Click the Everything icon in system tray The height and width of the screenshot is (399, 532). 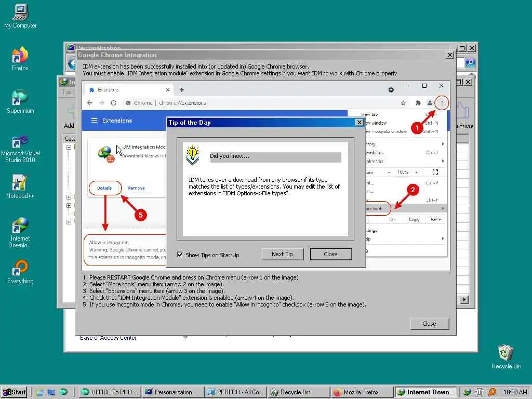point(493,392)
